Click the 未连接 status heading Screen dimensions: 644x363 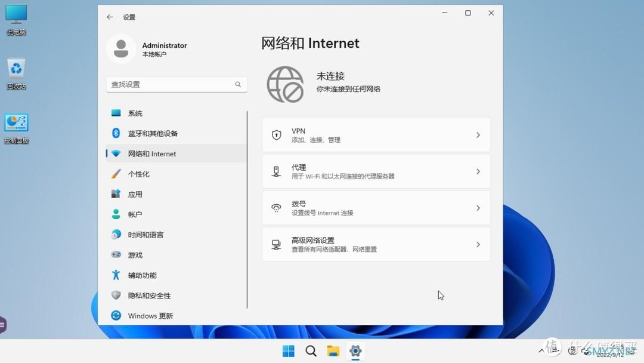pyautogui.click(x=330, y=76)
